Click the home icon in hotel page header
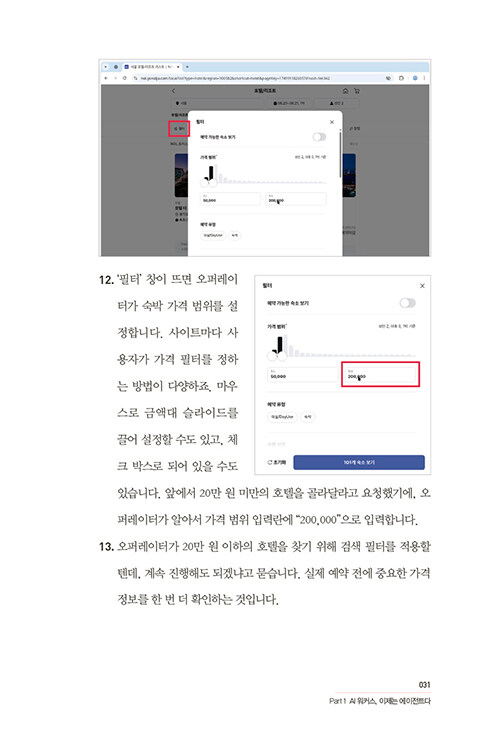 [x=346, y=91]
